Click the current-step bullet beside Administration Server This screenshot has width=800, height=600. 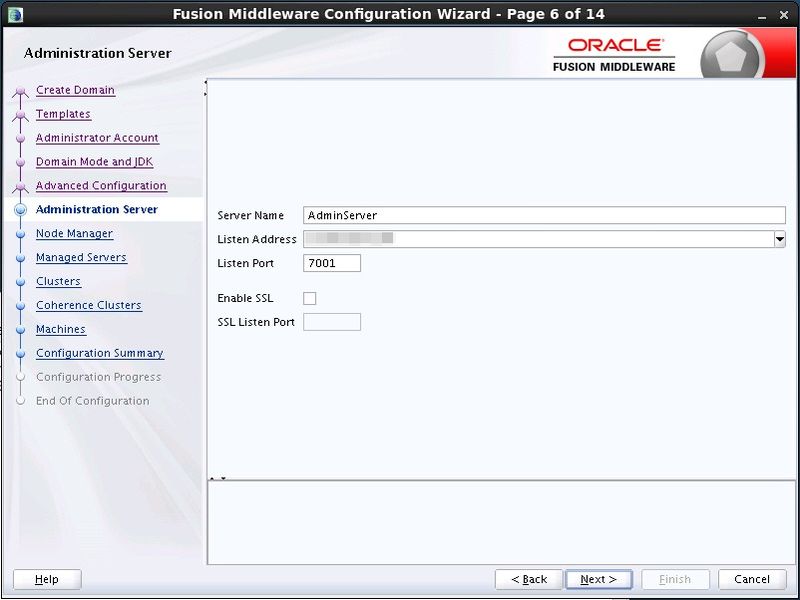[20, 210]
